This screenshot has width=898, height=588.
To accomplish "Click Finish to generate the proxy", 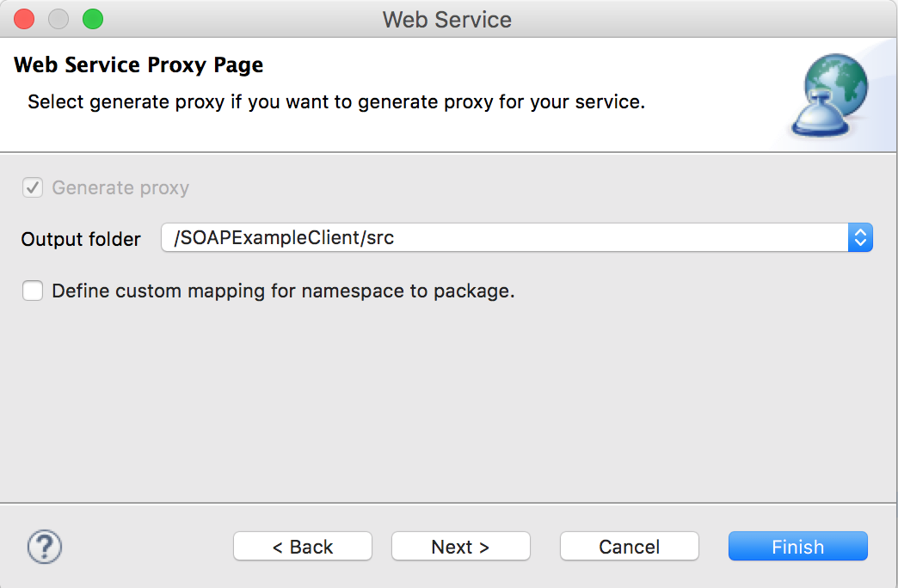I will tap(797, 546).
